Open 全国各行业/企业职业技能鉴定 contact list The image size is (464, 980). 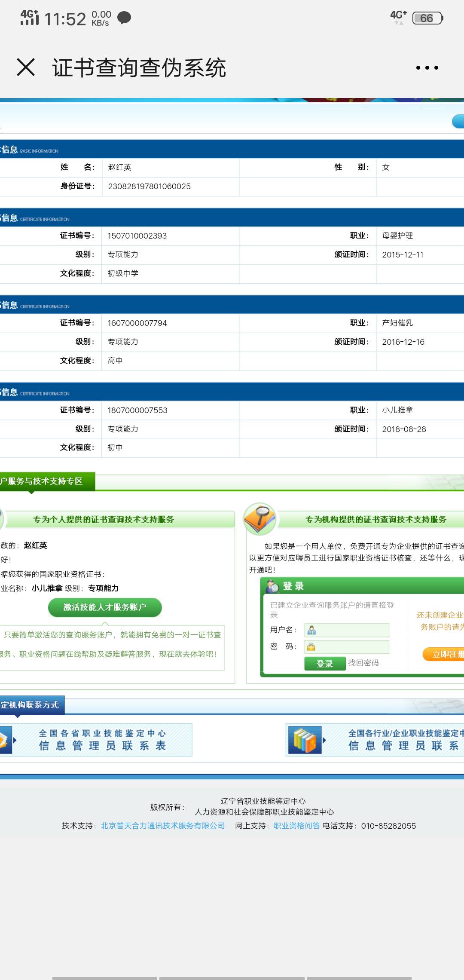coord(375,740)
